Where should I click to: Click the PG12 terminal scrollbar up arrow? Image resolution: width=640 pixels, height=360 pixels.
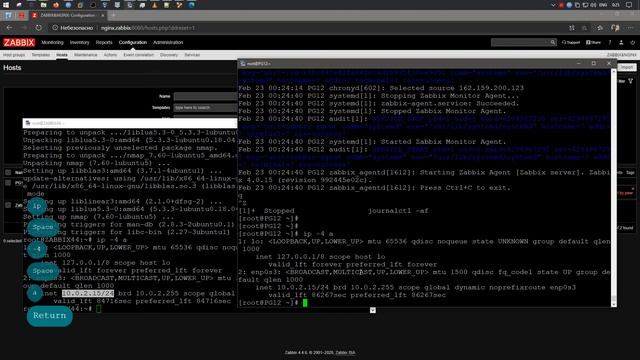(x=613, y=72)
